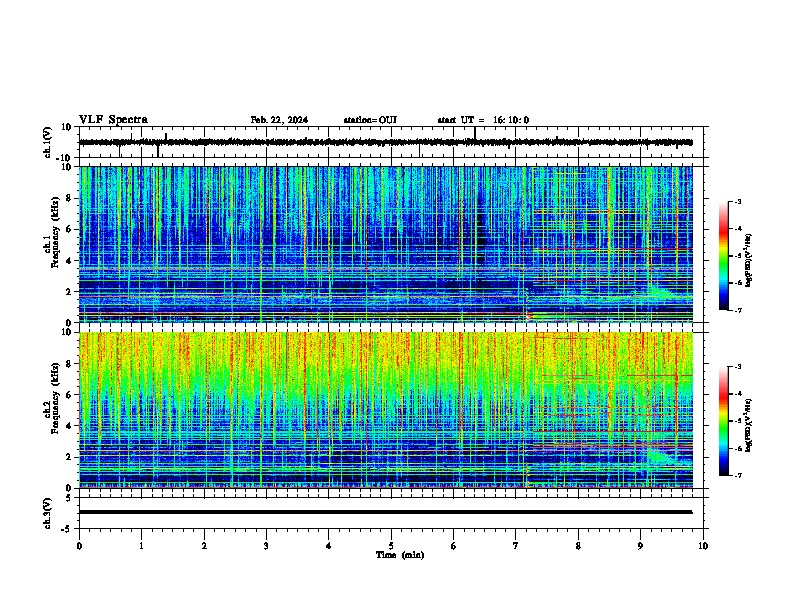Click the ch.2 spectrogram plot
The width and height of the screenshot is (792, 612).
[386, 410]
